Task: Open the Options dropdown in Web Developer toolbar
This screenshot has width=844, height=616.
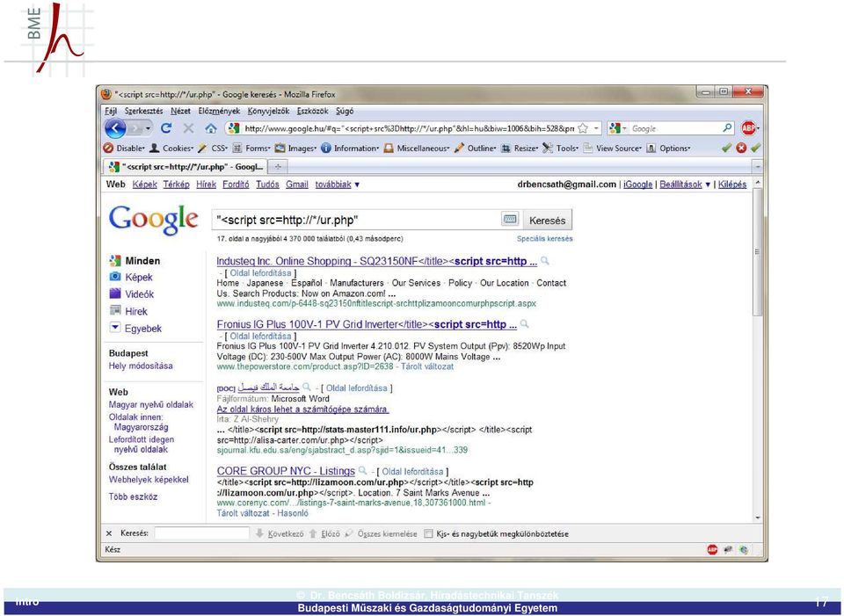Action: (x=668, y=148)
